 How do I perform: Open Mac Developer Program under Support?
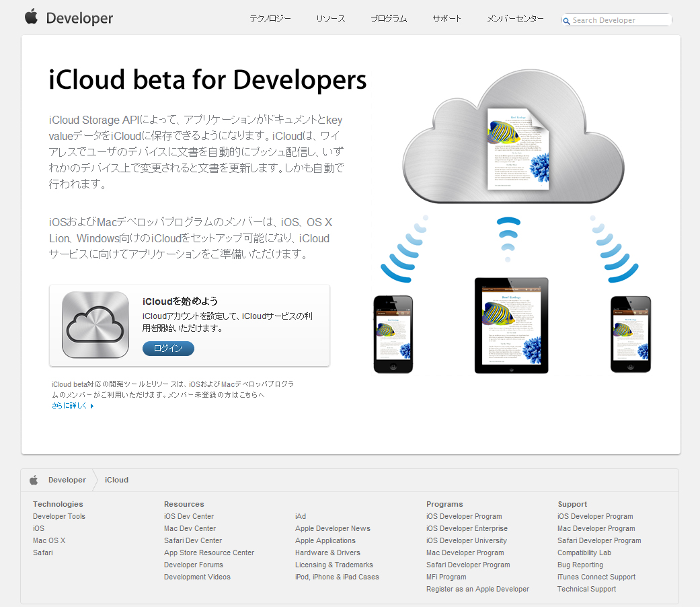point(596,528)
